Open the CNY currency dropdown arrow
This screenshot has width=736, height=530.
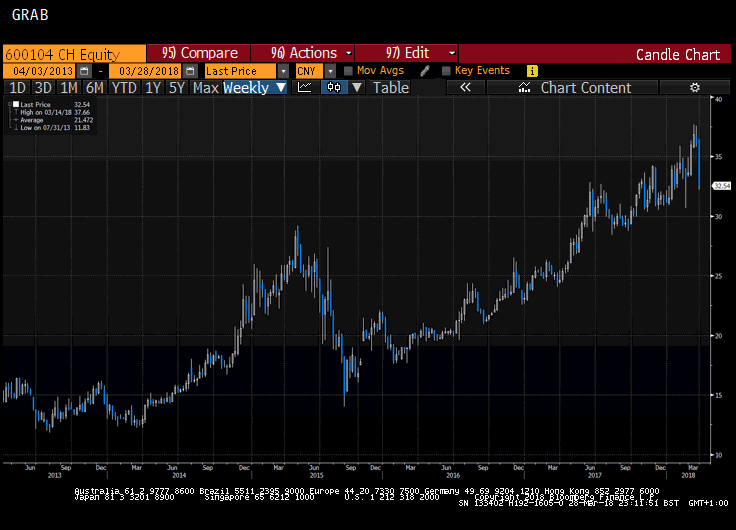tap(330, 71)
